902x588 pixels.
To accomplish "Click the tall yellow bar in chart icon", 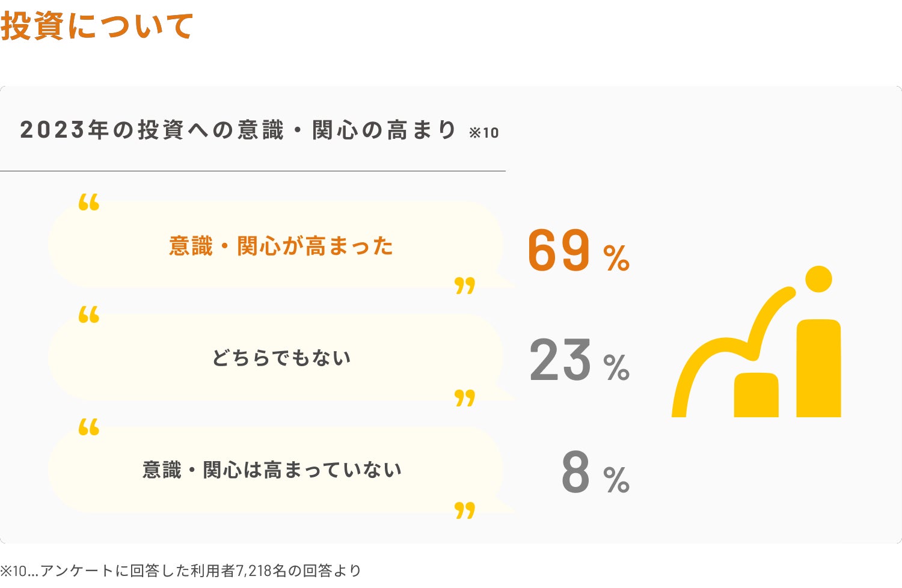I will pos(818,368).
